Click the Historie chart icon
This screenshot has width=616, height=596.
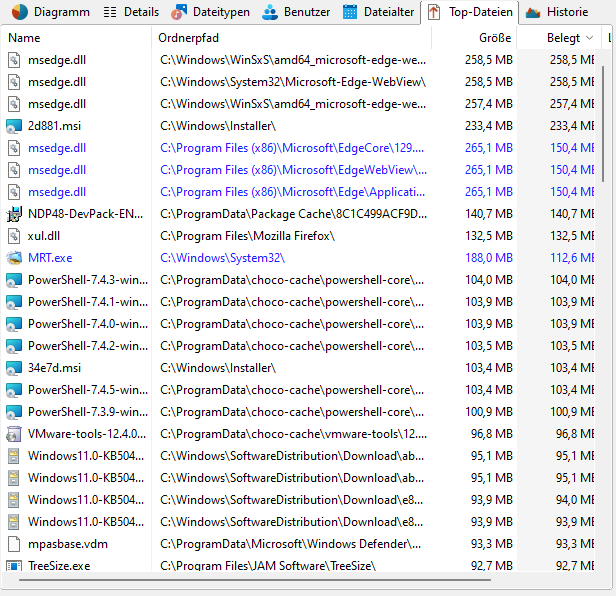pos(533,13)
